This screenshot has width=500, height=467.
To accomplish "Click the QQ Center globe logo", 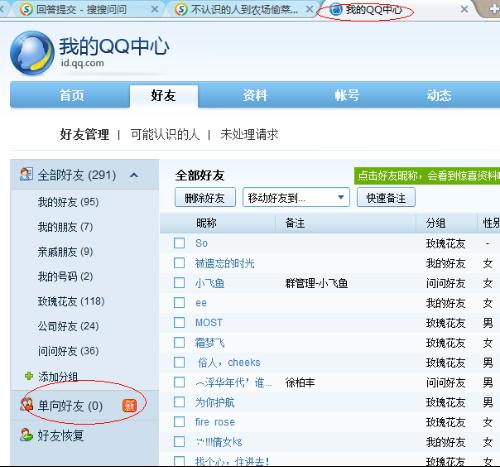I will (32, 53).
